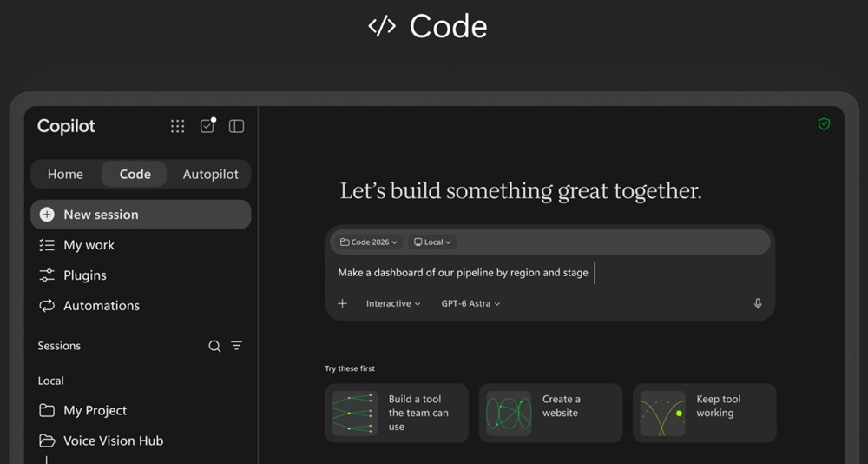Image resolution: width=868 pixels, height=464 pixels.
Task: Click the microphone voice input icon
Action: (758, 303)
